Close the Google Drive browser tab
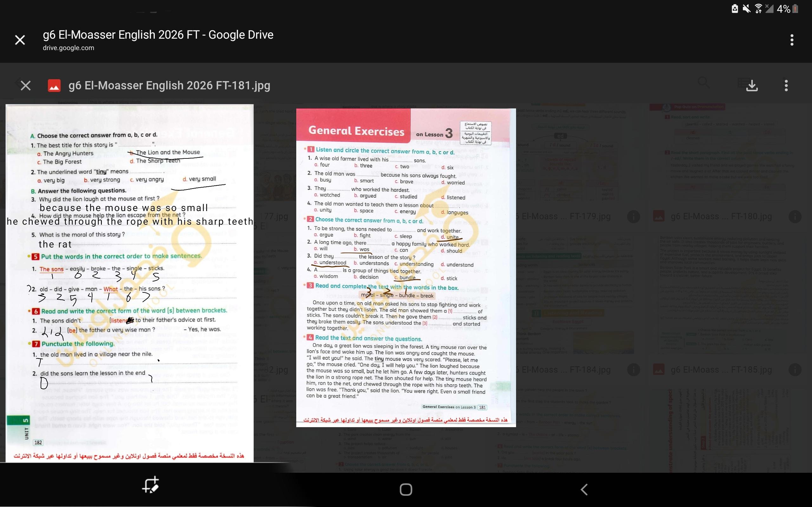Screen dimensions: 812x507 tap(20, 40)
